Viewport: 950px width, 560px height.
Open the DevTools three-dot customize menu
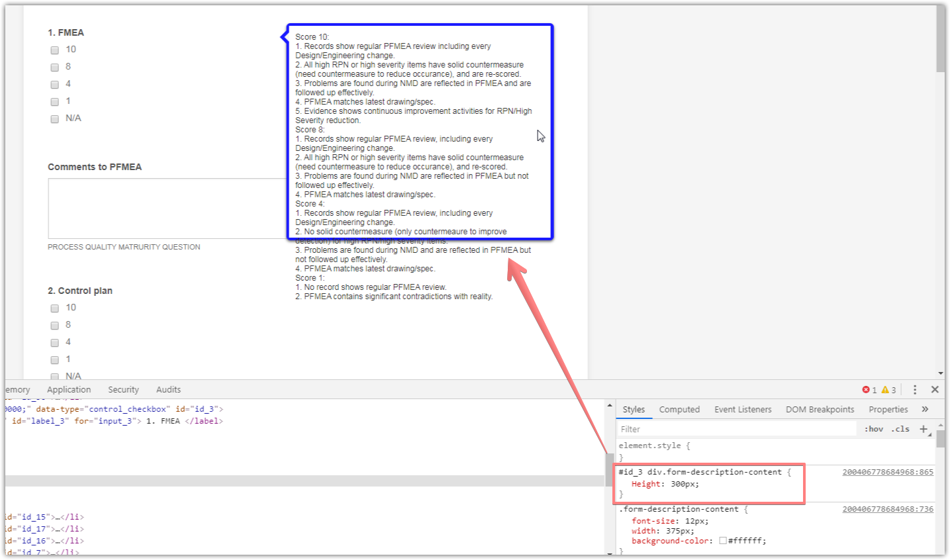916,390
